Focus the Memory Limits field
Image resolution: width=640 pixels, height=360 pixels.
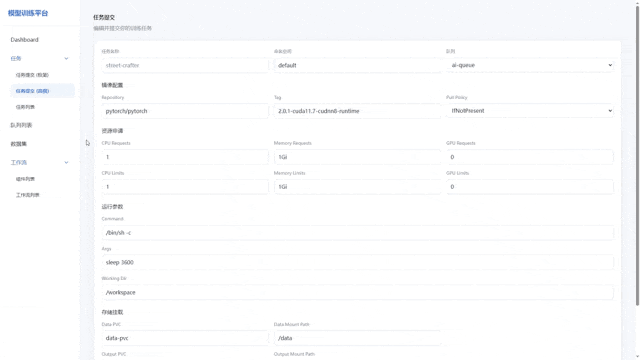357,187
